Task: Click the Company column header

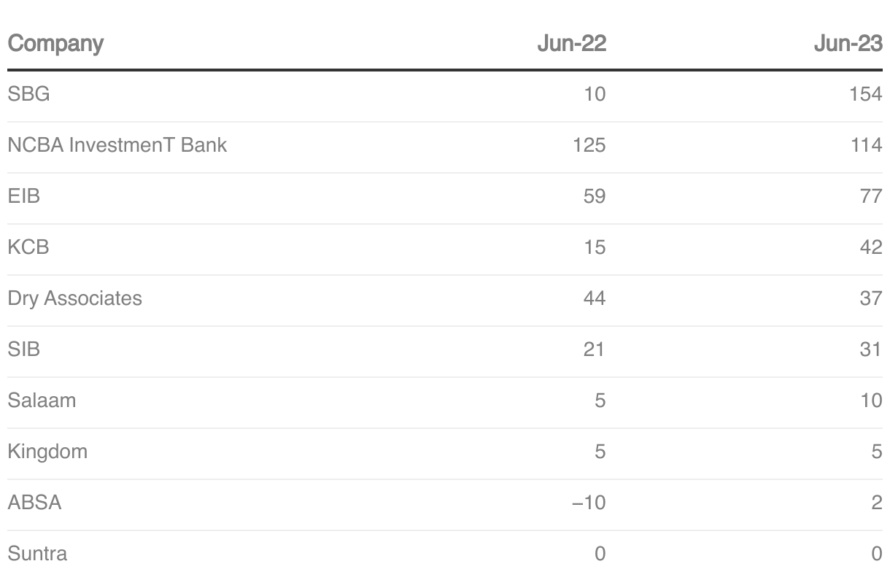Action: [x=55, y=44]
